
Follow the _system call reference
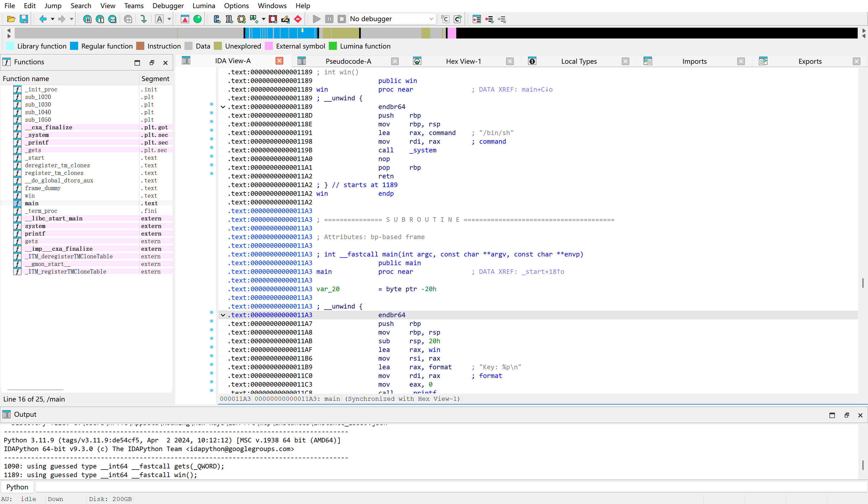(x=423, y=150)
